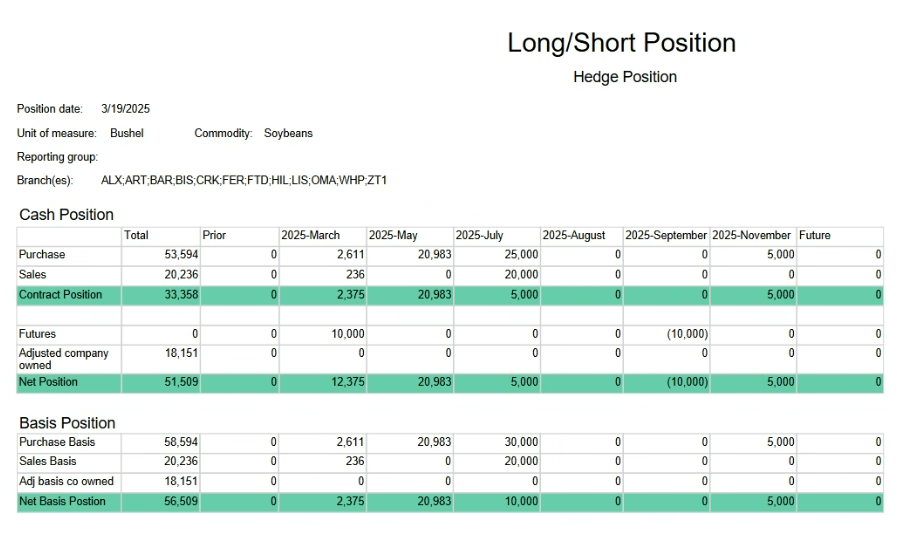Click the Hedge Position subtitle
901x533 pixels.
click(x=625, y=77)
